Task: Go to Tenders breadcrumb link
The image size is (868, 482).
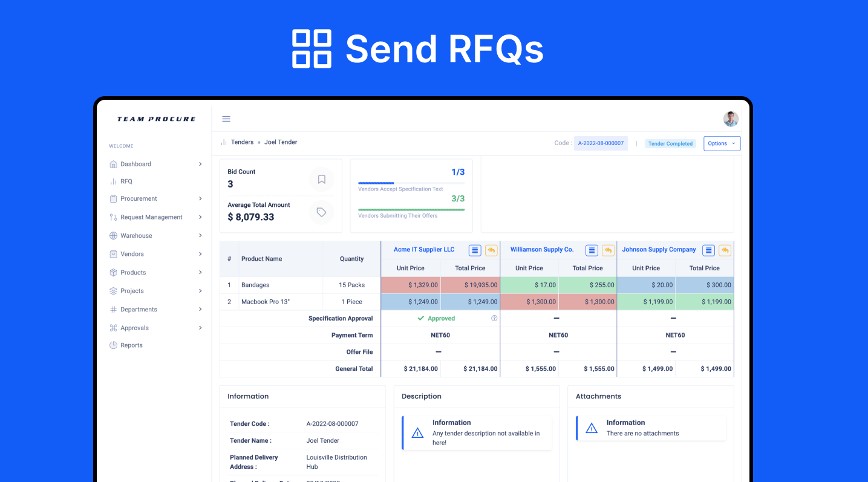Action: click(242, 142)
